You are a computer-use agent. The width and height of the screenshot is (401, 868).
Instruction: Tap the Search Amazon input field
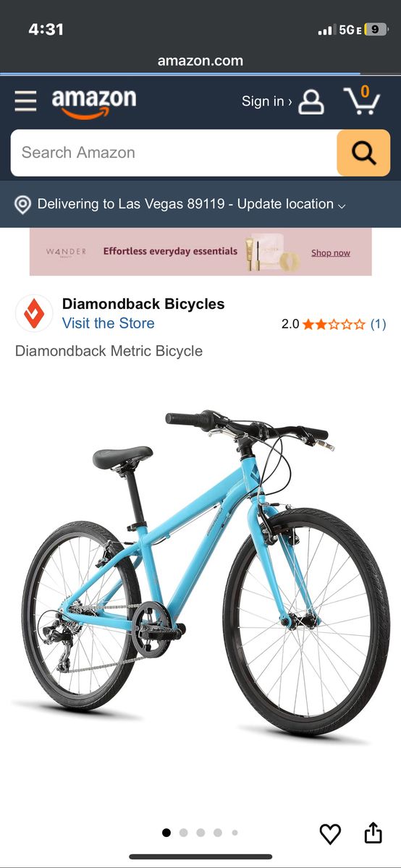click(174, 153)
